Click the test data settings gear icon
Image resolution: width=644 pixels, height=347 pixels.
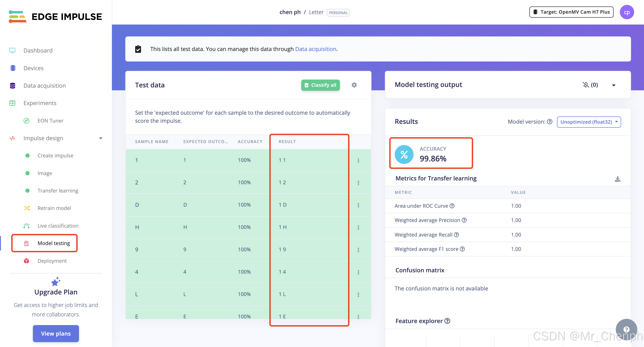(x=354, y=85)
